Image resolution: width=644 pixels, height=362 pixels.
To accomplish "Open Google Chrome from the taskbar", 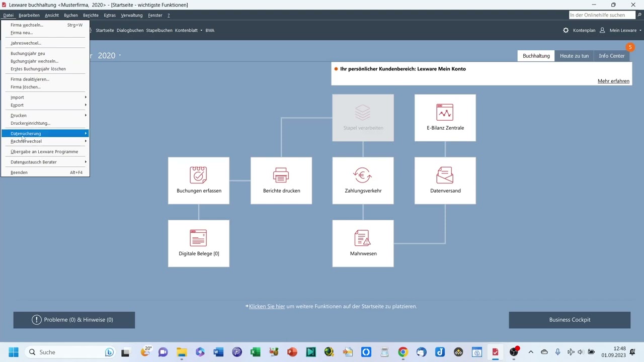I will (x=403, y=352).
